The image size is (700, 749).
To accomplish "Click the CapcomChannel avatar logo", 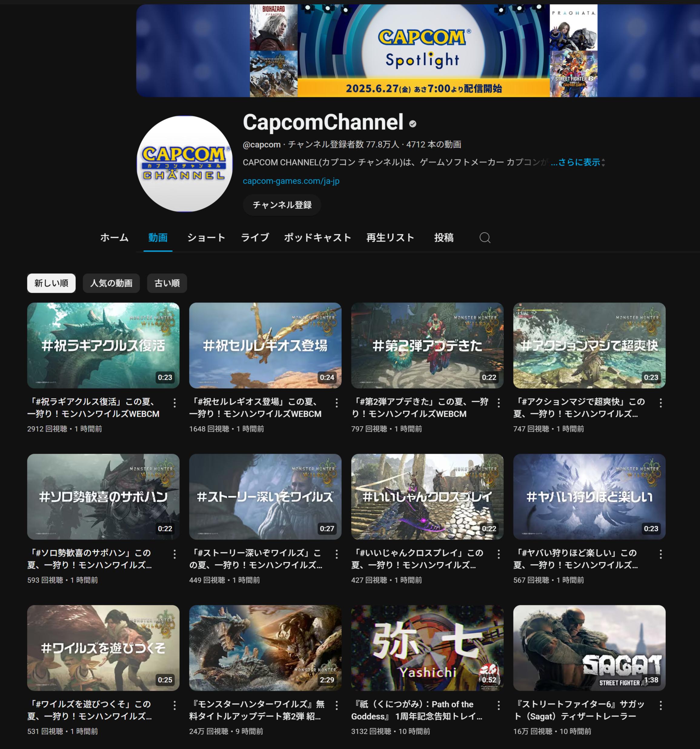I will pyautogui.click(x=184, y=163).
